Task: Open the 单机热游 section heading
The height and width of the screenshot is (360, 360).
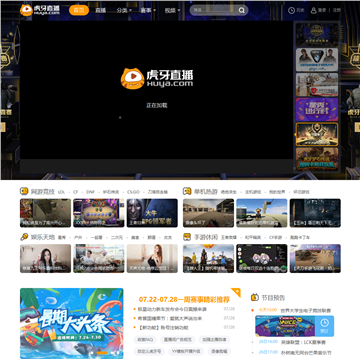Action: (x=205, y=192)
